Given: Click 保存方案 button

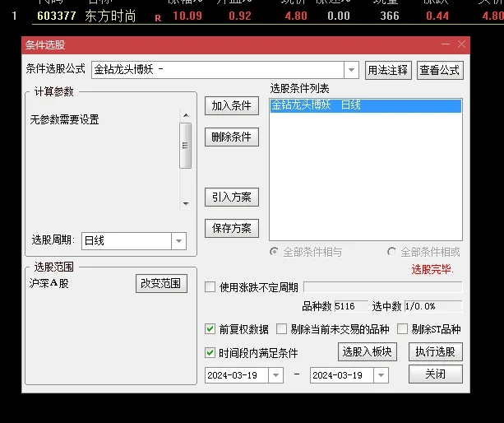Looking at the screenshot, I should point(232,229).
